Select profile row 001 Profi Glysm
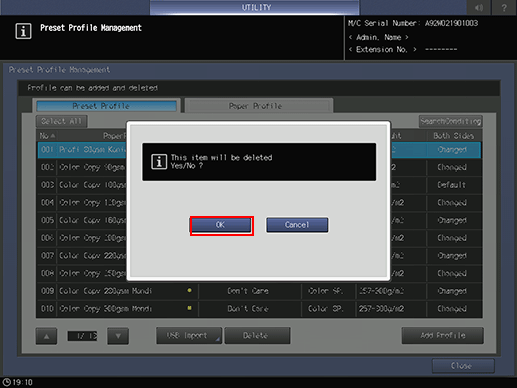Image resolution: width=517 pixels, height=388 pixels. click(x=259, y=150)
